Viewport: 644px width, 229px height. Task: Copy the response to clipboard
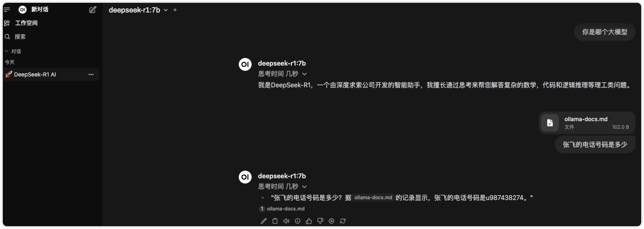[x=275, y=221]
